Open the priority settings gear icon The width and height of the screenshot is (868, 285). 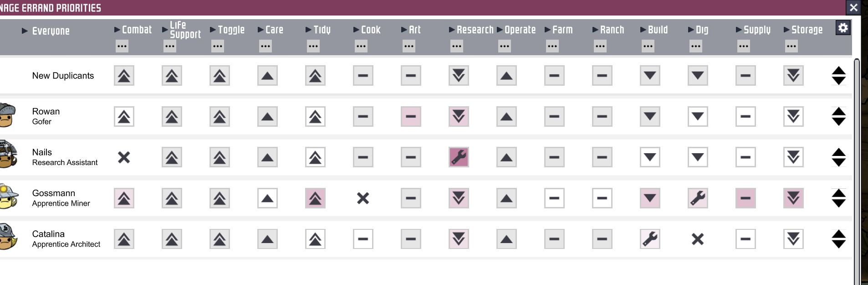[x=843, y=28]
